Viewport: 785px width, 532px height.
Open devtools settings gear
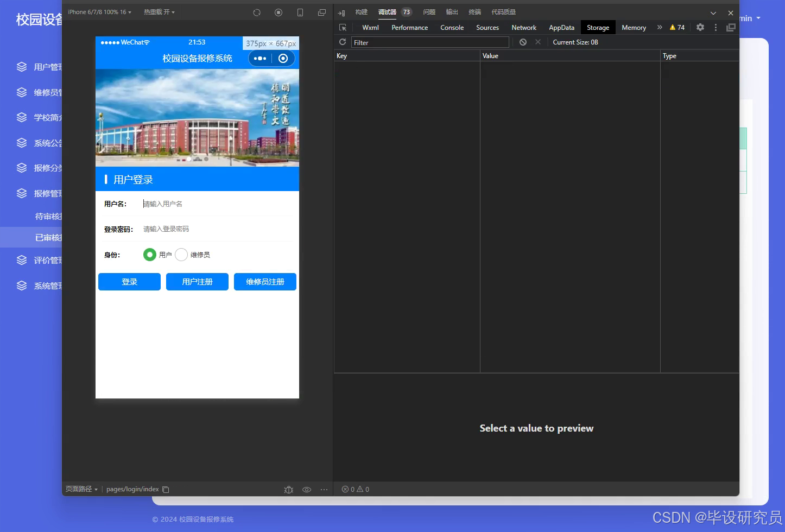(700, 27)
